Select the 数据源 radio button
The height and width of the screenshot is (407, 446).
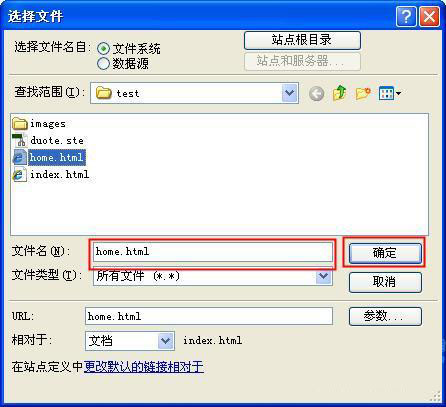[x=103, y=63]
